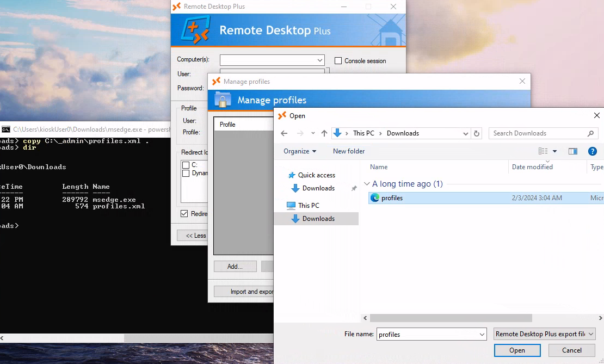The height and width of the screenshot is (364, 604).
Task: Collapse the 'A long time ago' group
Action: pyautogui.click(x=367, y=184)
